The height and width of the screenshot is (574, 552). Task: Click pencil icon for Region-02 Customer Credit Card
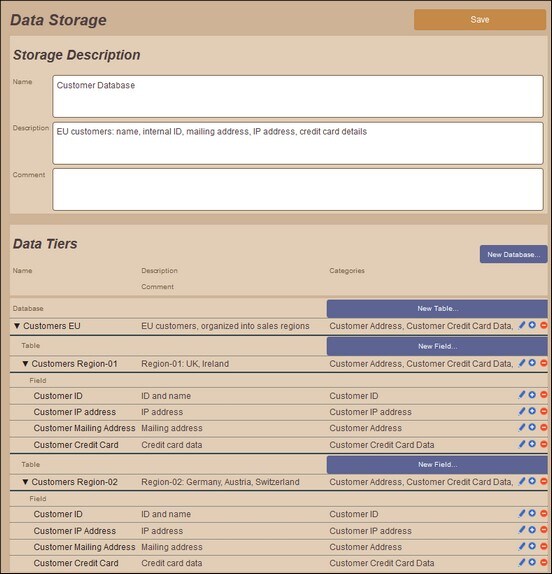(x=522, y=563)
